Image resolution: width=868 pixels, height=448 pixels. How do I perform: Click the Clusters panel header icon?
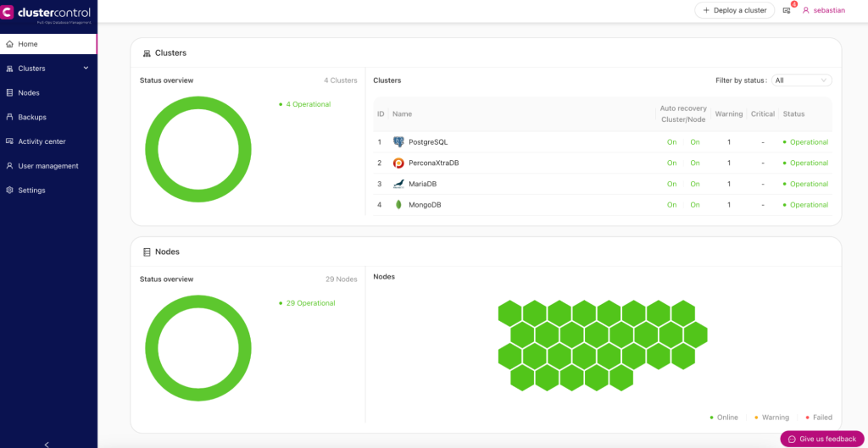click(147, 53)
